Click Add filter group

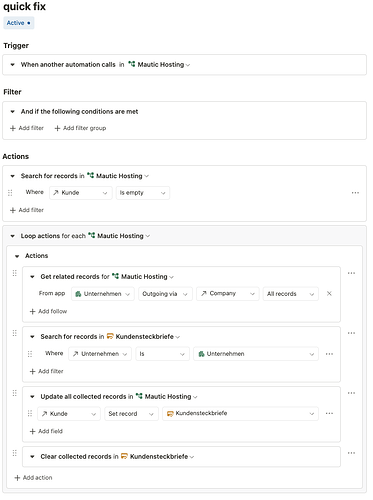[80, 128]
